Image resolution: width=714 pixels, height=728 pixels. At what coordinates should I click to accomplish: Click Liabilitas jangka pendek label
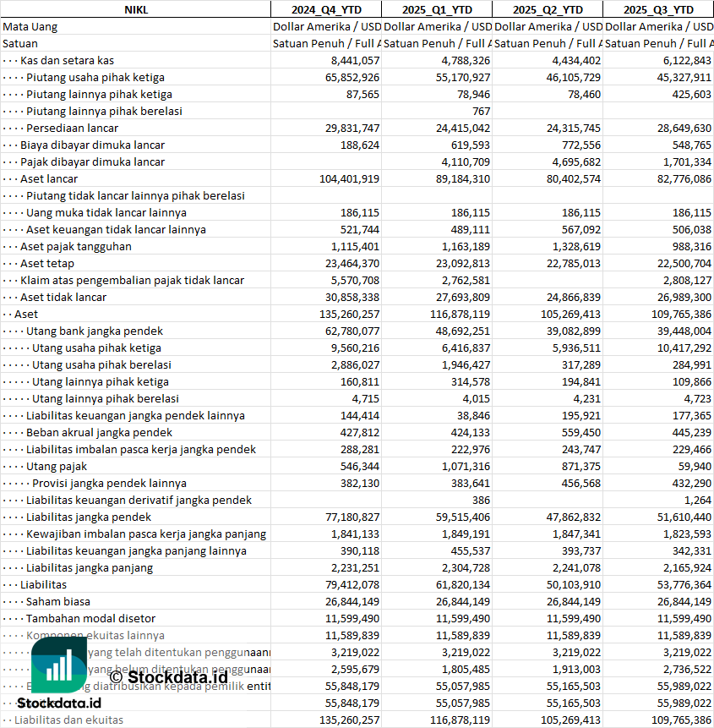[89, 517]
